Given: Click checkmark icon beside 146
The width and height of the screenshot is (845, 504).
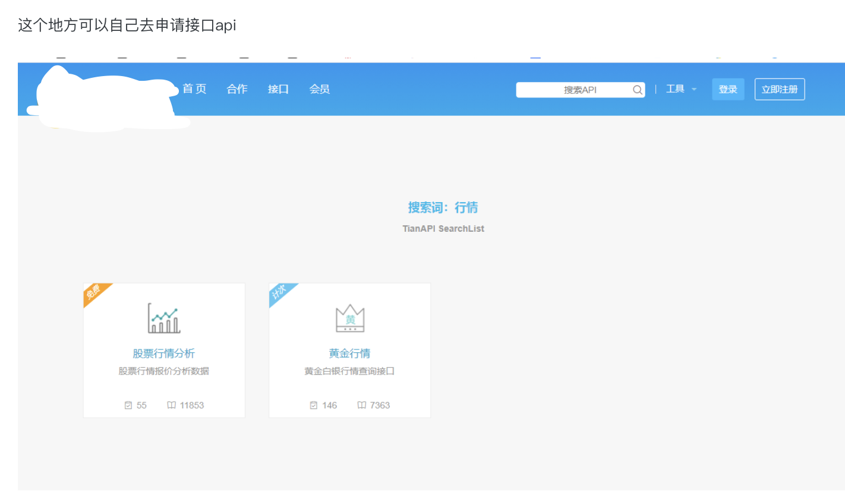Looking at the screenshot, I should pyautogui.click(x=314, y=405).
